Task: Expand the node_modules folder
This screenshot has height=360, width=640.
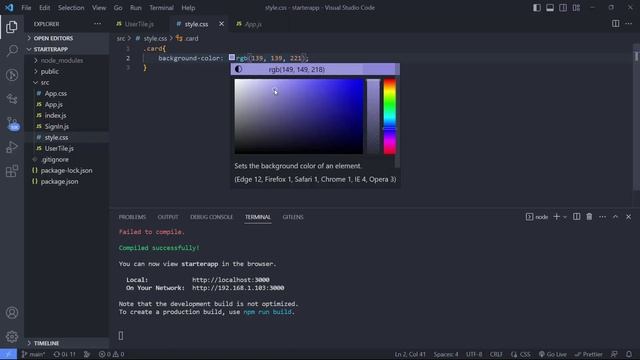Action: tap(67, 60)
